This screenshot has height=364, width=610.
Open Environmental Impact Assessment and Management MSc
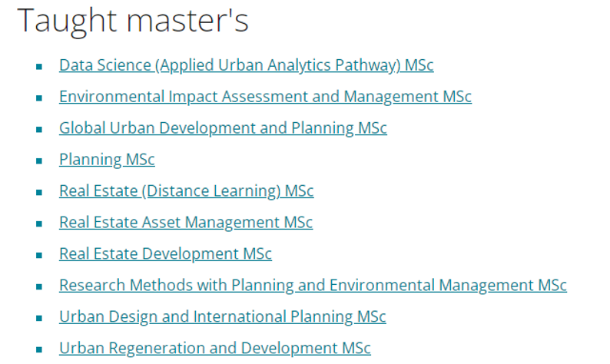tap(265, 97)
